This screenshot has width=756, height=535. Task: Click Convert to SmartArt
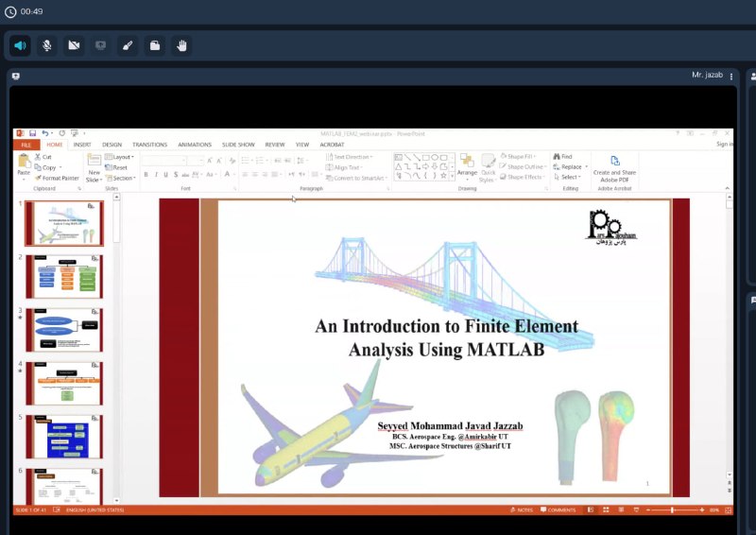click(357, 178)
